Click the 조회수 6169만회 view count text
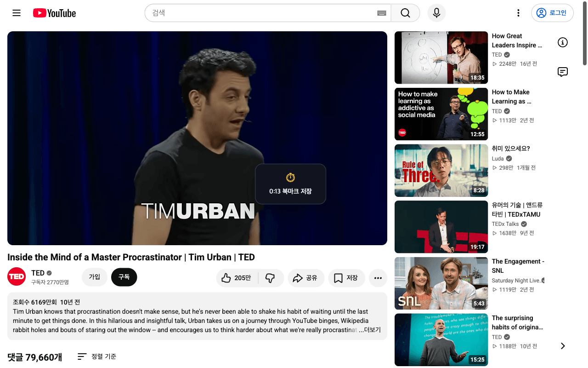Screen dimensions: 588x368 35,302
